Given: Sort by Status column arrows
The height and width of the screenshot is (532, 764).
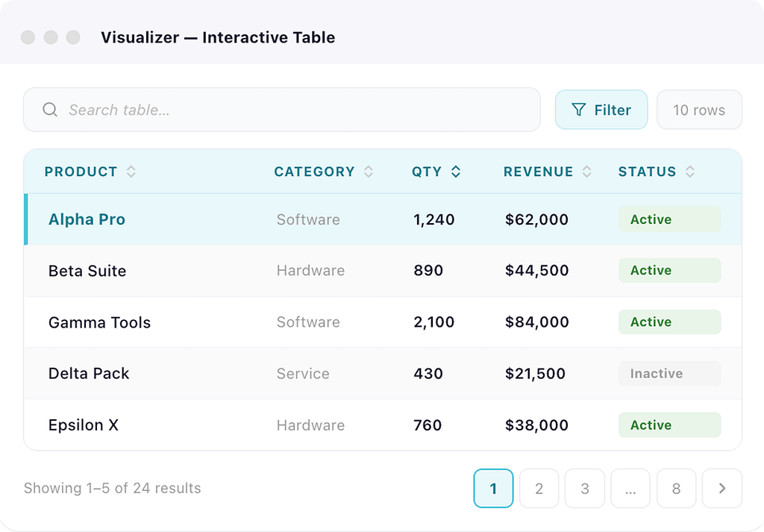Looking at the screenshot, I should [x=690, y=172].
